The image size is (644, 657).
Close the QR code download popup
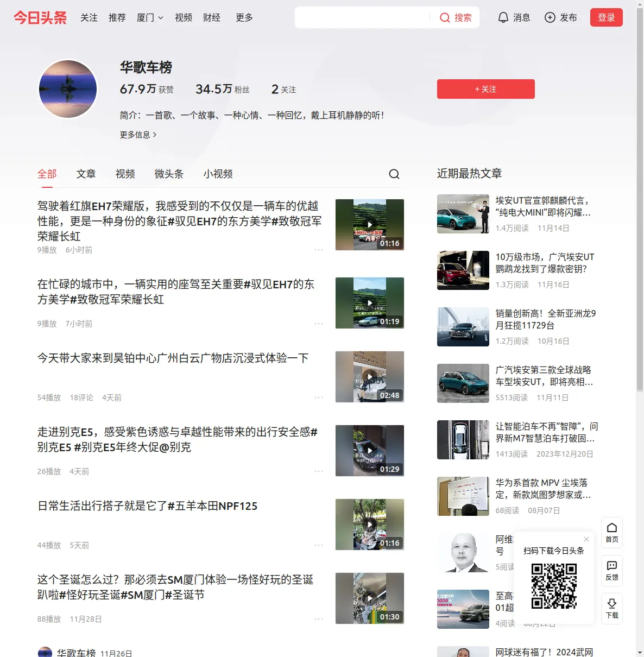click(x=586, y=539)
